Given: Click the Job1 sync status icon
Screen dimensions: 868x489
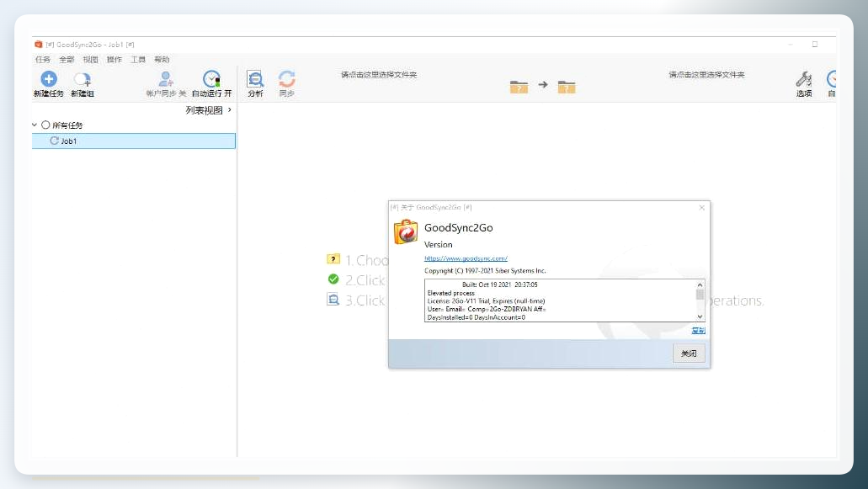Looking at the screenshot, I should (x=54, y=141).
